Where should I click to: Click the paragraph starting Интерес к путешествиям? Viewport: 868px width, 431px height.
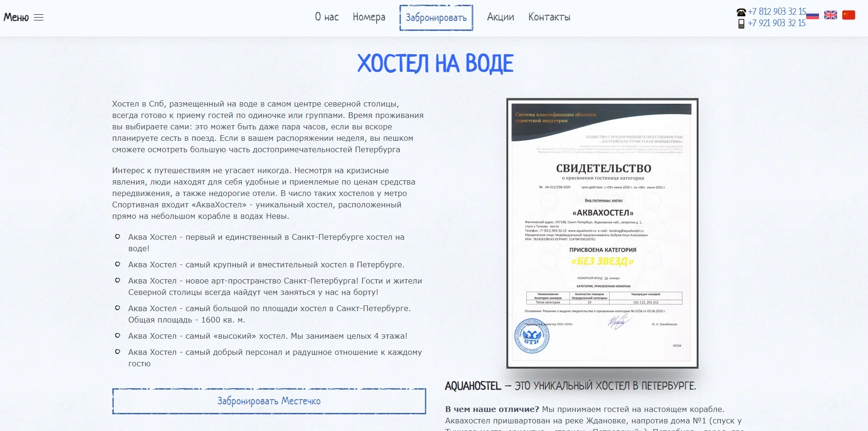[x=264, y=193]
